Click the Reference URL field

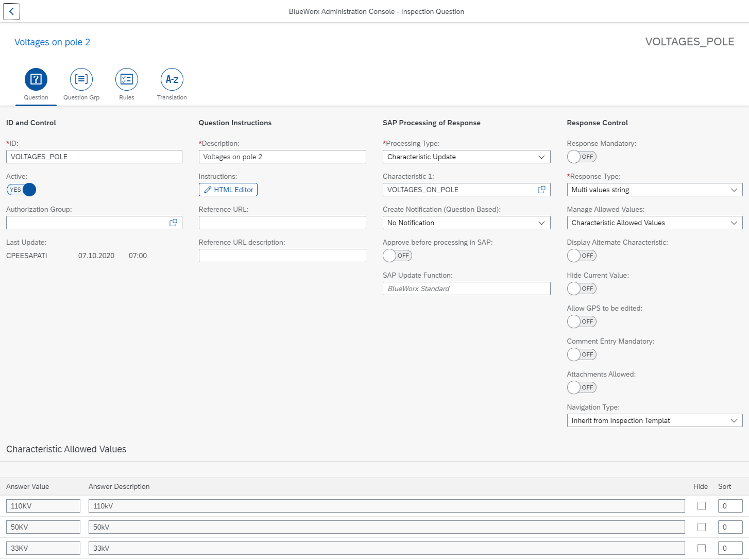click(282, 223)
